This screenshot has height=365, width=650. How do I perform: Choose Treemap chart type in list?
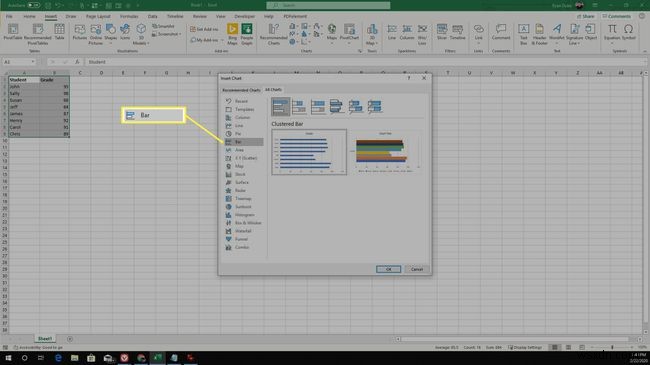pyautogui.click(x=243, y=199)
